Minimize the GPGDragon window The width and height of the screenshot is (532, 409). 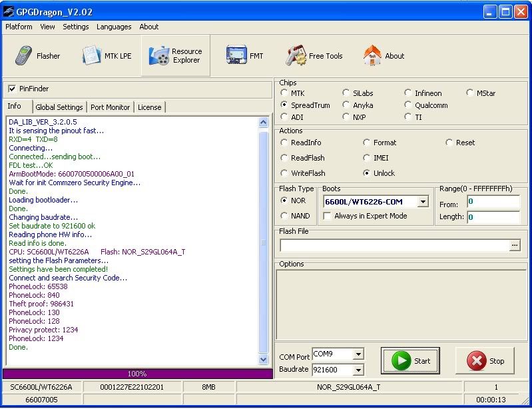pyautogui.click(x=489, y=12)
